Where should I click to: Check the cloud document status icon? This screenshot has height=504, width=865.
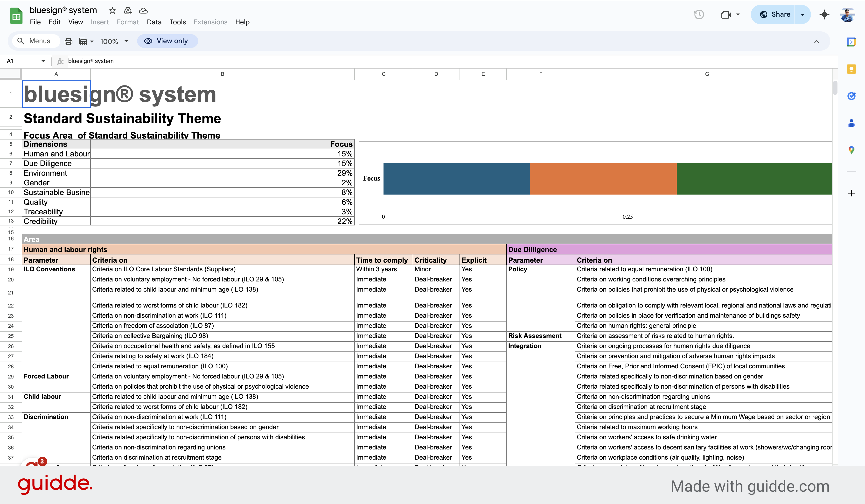[143, 11]
